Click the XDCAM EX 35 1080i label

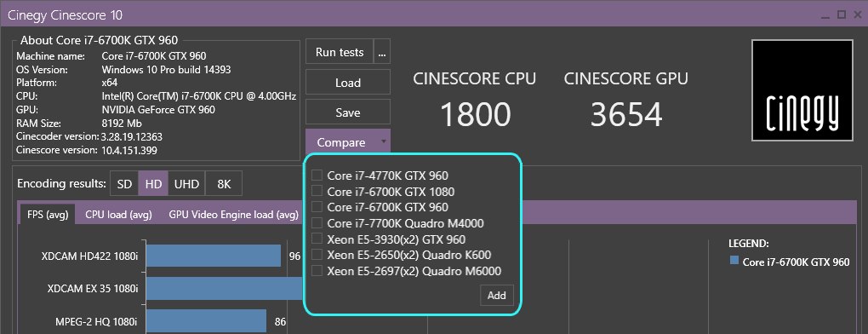click(x=93, y=289)
